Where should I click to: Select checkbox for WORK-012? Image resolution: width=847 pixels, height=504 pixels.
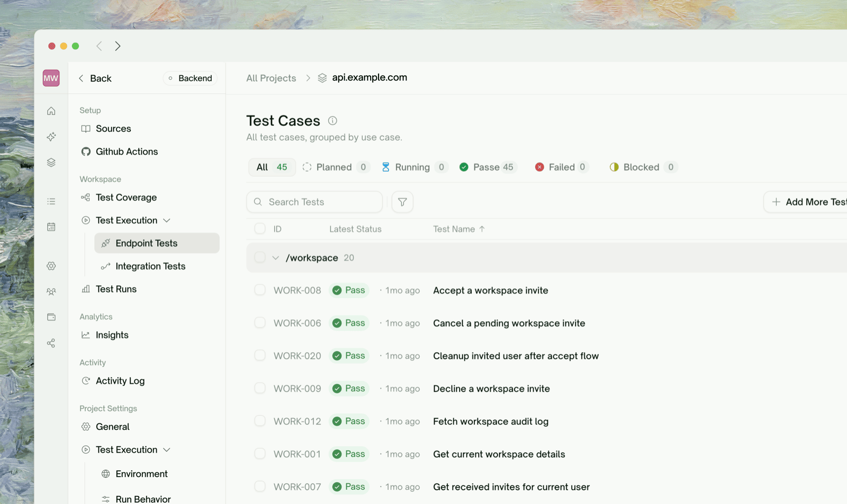tap(260, 421)
